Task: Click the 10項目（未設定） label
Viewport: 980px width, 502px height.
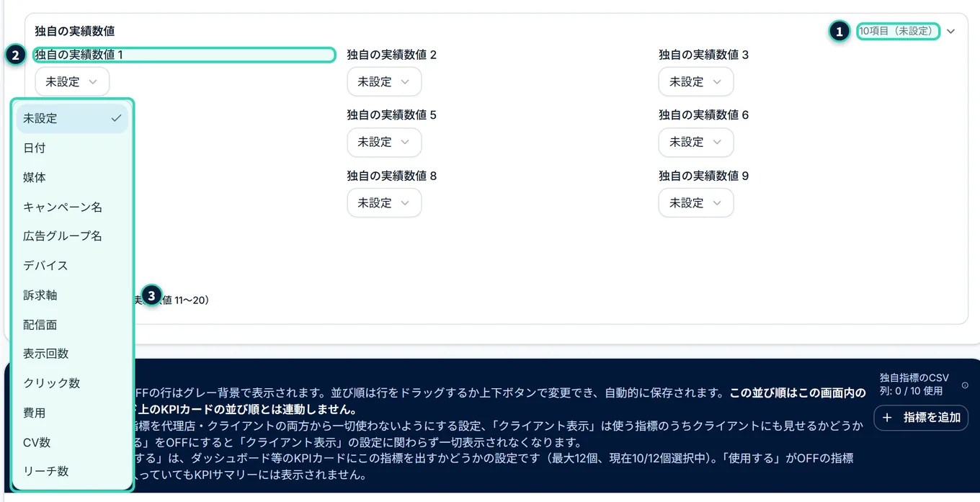Action: tap(898, 31)
